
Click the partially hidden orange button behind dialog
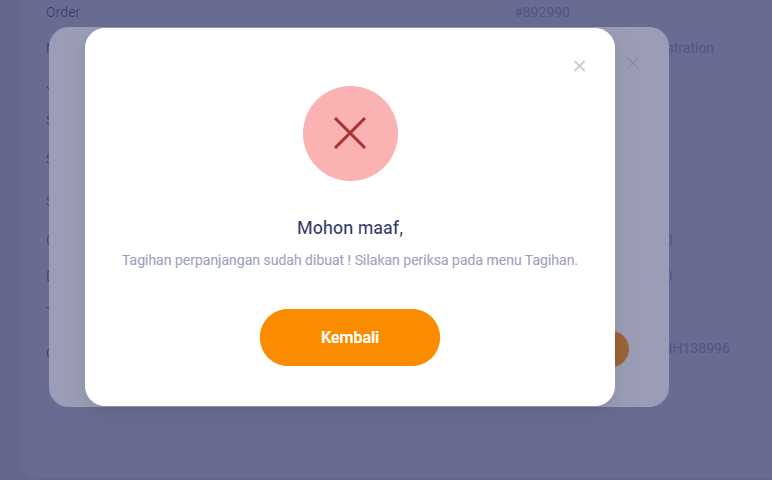(621, 349)
